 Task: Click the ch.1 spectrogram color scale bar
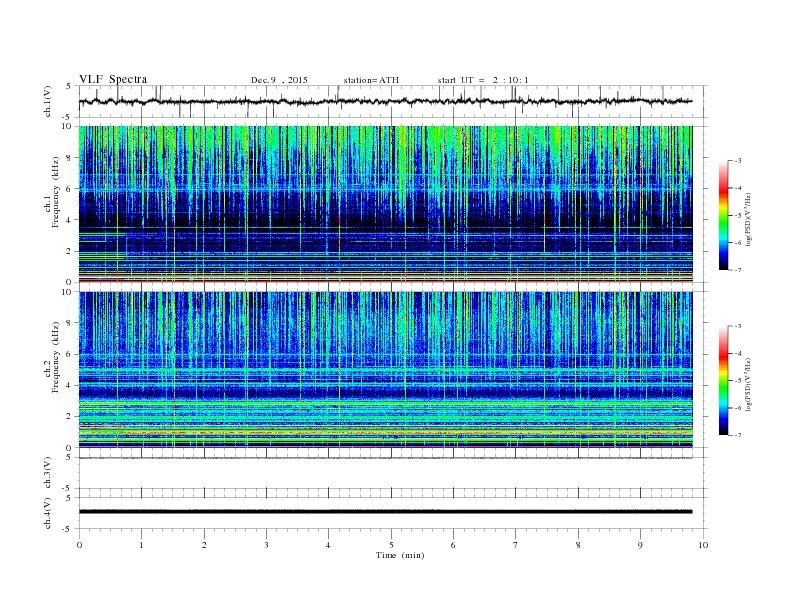click(723, 215)
